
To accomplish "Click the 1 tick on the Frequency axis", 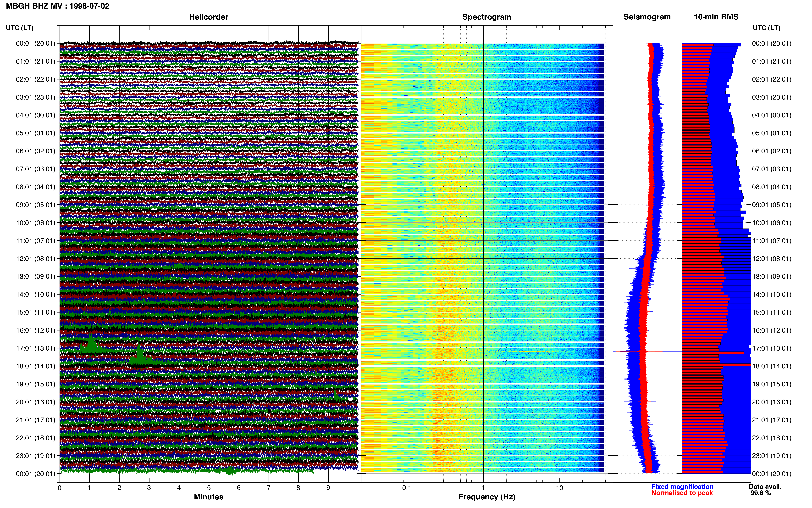I will [483, 488].
